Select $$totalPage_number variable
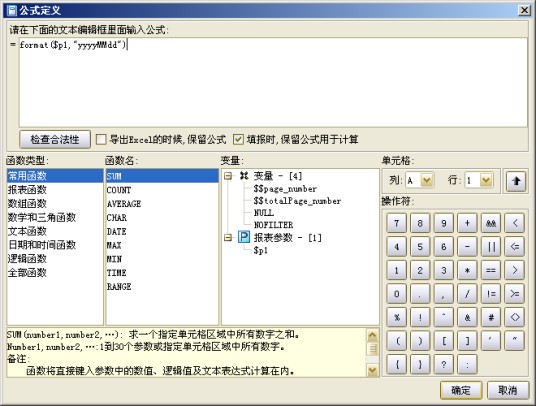 click(x=297, y=201)
